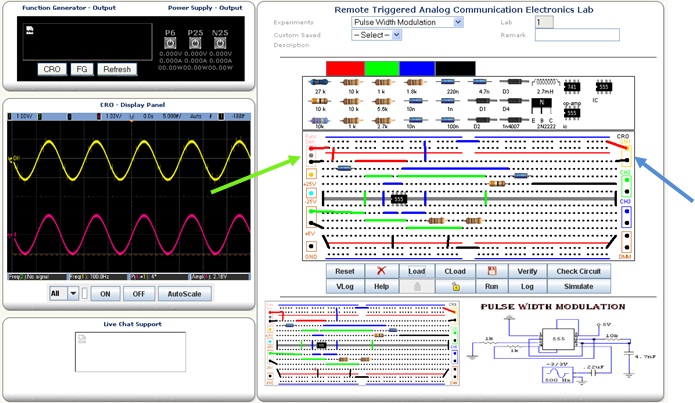The height and width of the screenshot is (403, 695).
Task: Click the Check Circuit button
Action: click(577, 271)
